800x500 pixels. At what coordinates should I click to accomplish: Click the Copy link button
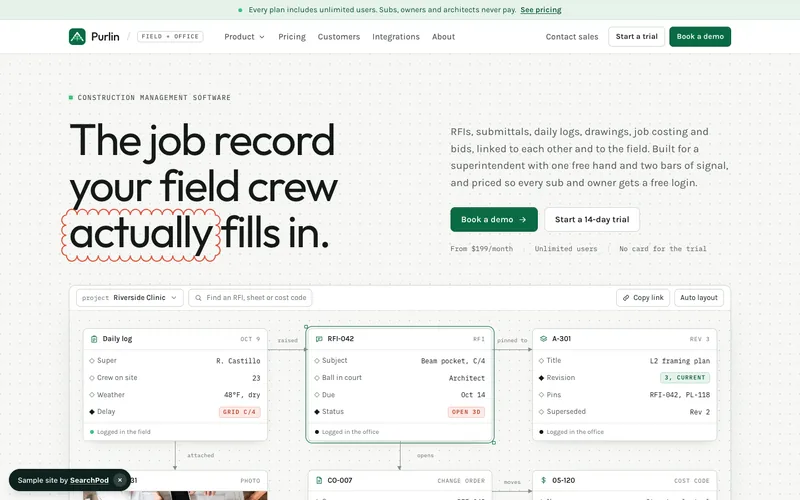(643, 298)
